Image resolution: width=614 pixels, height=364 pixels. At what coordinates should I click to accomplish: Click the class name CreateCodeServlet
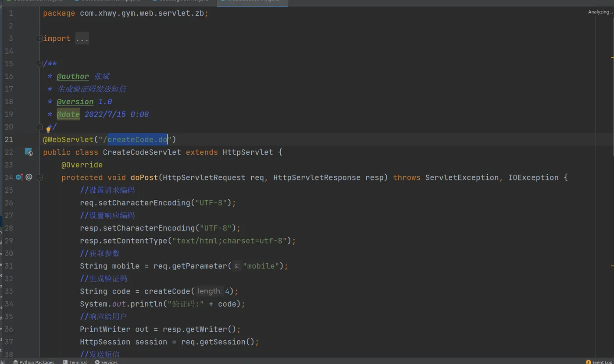pyautogui.click(x=142, y=152)
